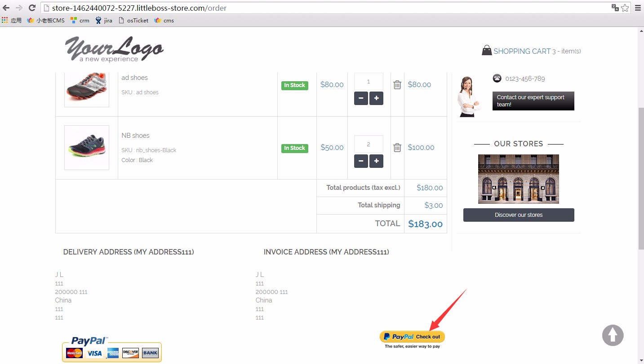The width and height of the screenshot is (644, 364).
Task: Click the 0123-456-789 phone number
Action: pos(525,79)
